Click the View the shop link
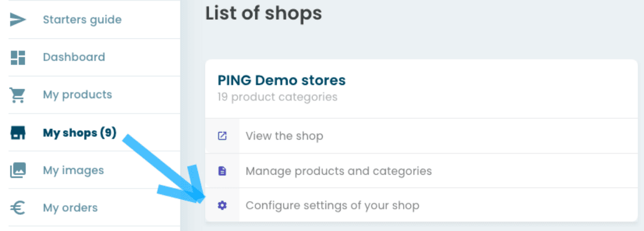This screenshot has width=644, height=231. 284,136
